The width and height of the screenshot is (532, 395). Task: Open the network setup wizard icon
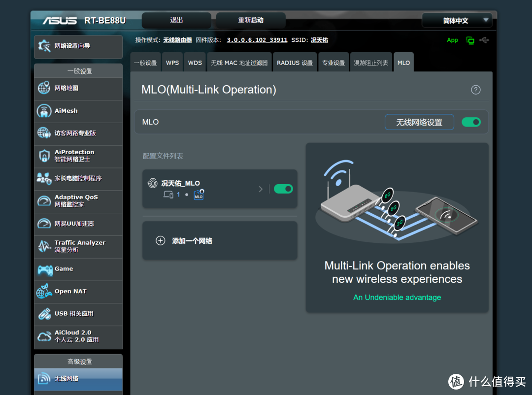click(44, 46)
